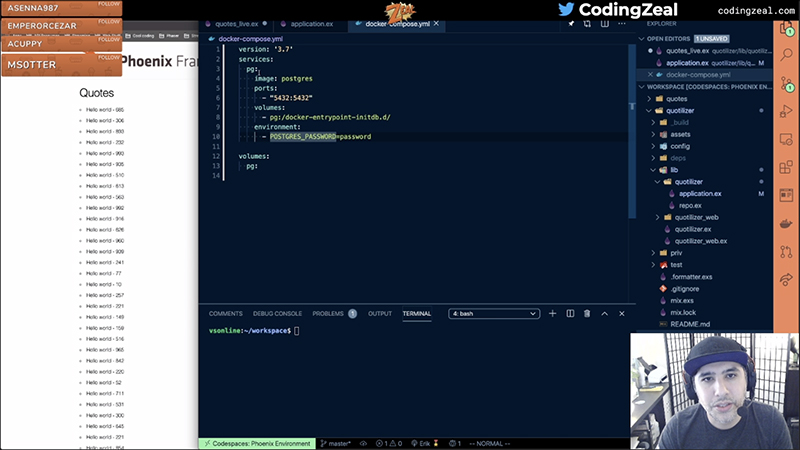
Task: Open the Debug Console panel tab
Action: 278,313
